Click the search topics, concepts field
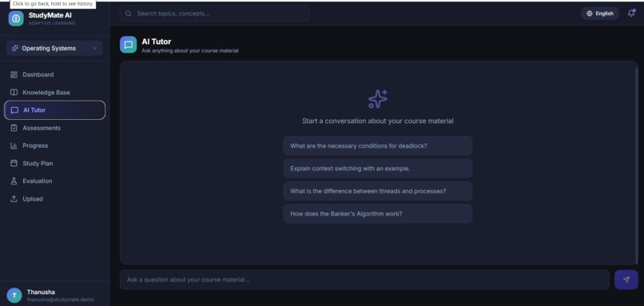The width and height of the screenshot is (644, 306). pyautogui.click(x=214, y=14)
